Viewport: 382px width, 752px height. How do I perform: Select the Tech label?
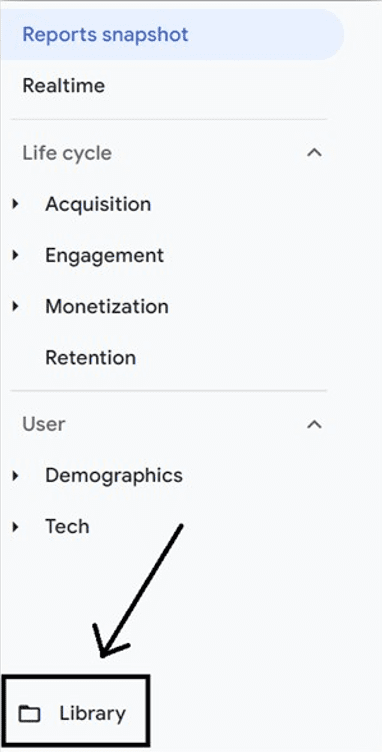tap(67, 527)
